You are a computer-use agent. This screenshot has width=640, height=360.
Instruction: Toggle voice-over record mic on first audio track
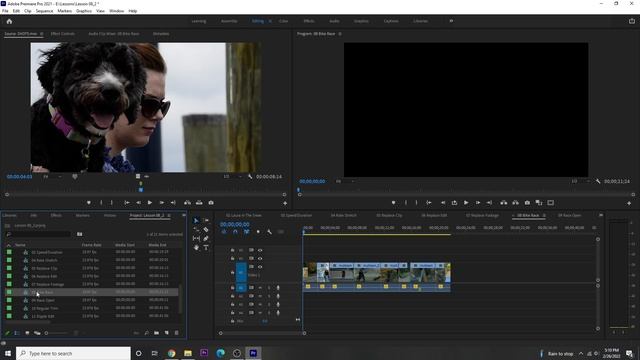point(278,288)
